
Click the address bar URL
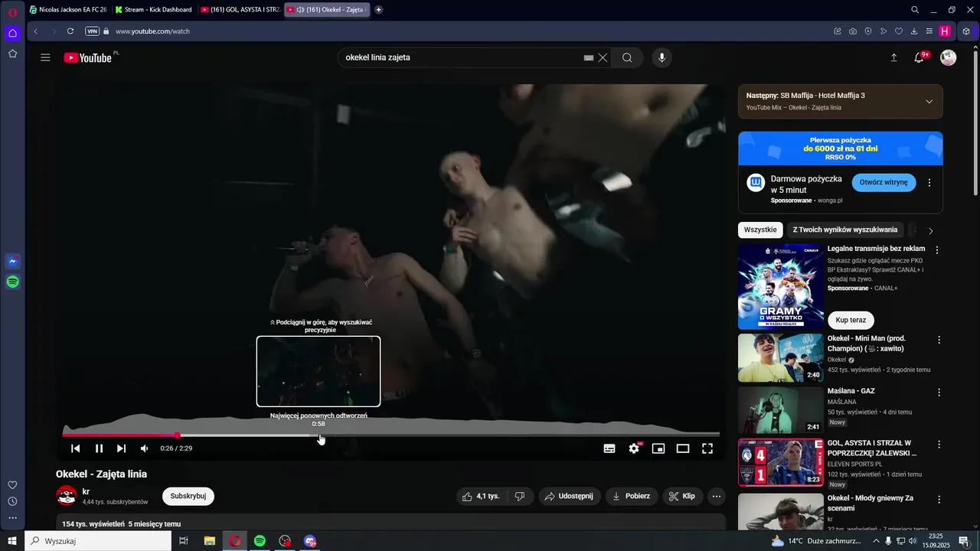point(152,31)
